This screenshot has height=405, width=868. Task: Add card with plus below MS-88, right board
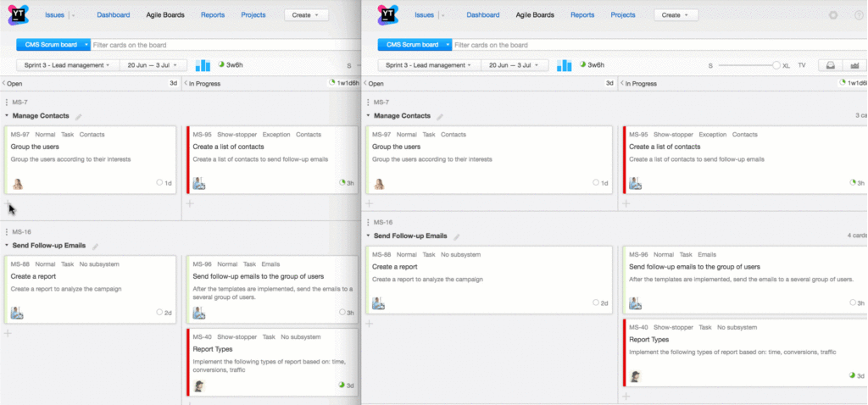coord(370,324)
